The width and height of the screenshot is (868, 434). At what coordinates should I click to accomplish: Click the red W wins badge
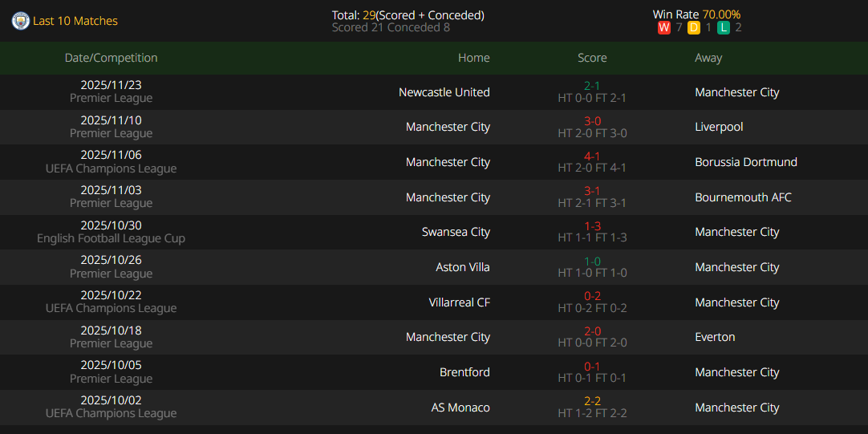pos(663,27)
